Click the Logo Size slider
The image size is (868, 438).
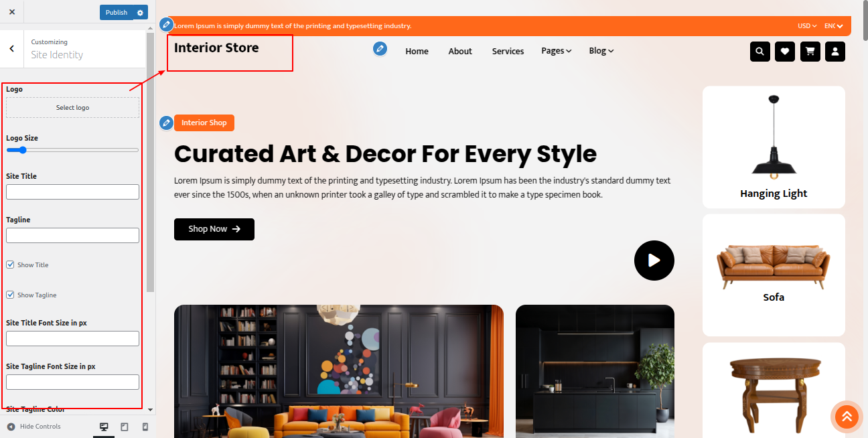click(72, 150)
